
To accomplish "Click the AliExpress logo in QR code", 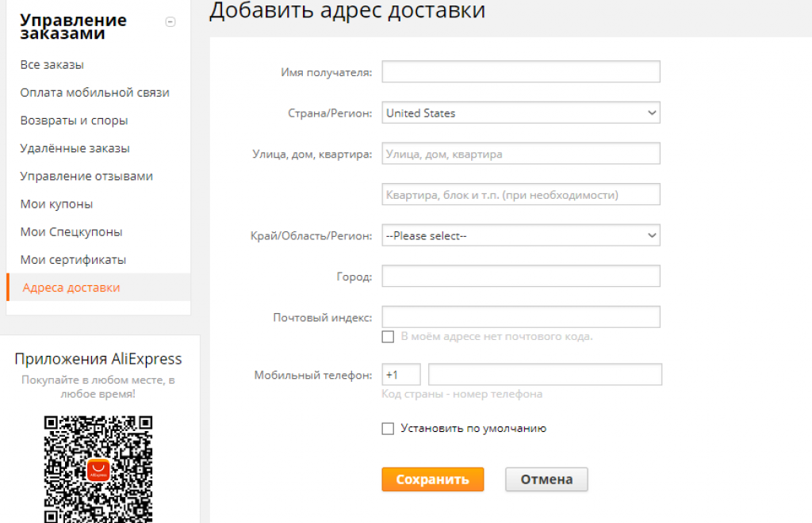I will [x=98, y=470].
